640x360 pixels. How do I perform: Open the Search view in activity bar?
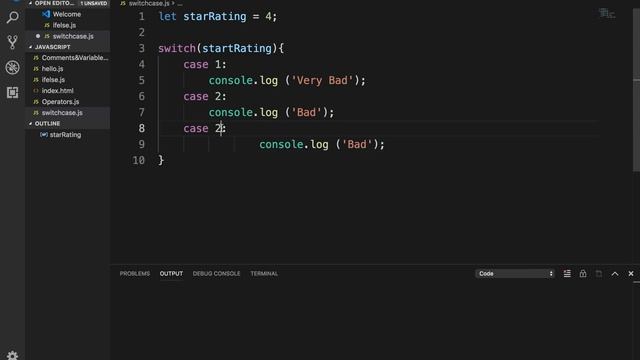[13, 17]
